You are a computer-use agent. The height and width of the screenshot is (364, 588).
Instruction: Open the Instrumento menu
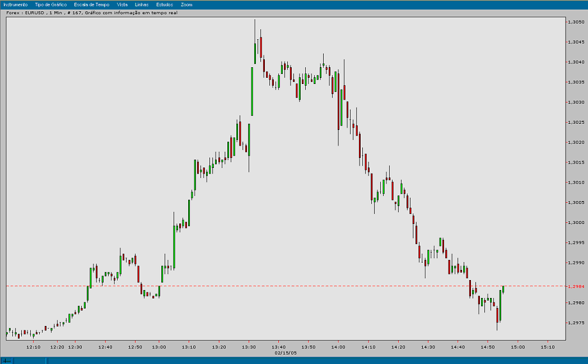(x=17, y=4)
